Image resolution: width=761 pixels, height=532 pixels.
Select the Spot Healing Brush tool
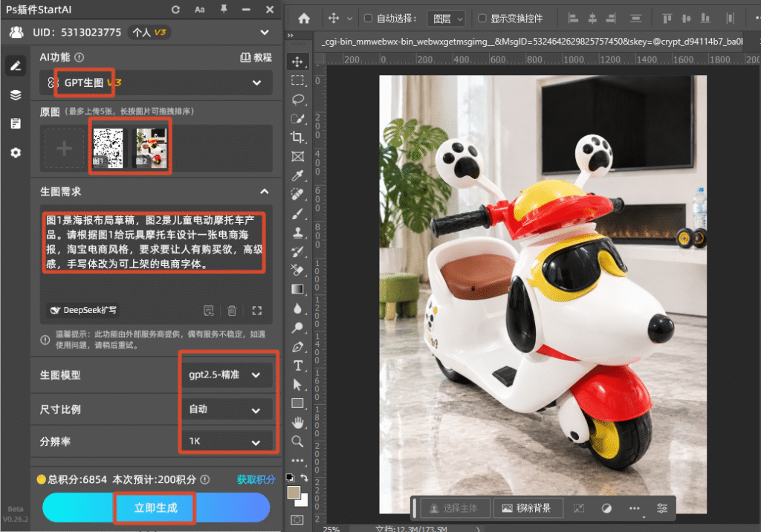[297, 194]
